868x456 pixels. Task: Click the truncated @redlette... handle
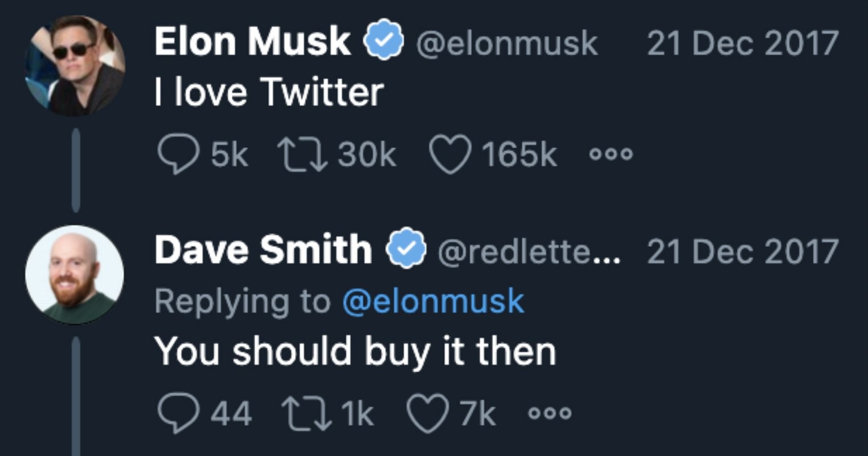tap(529, 251)
